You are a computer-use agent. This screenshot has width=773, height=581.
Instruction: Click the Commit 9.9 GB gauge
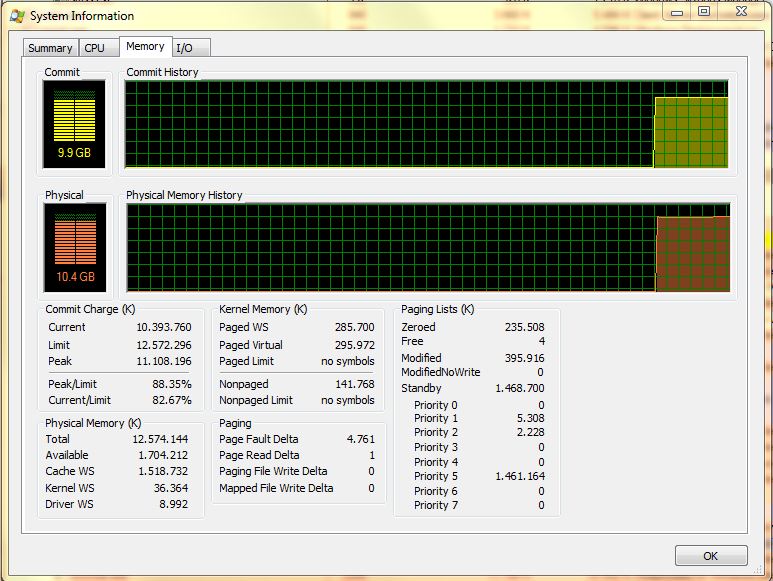tap(74, 124)
